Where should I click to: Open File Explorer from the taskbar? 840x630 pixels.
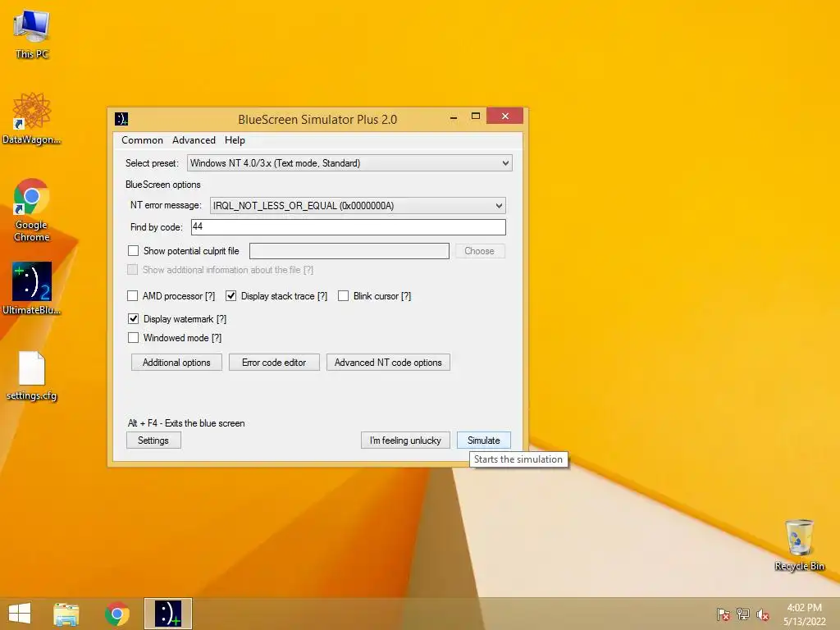point(66,614)
